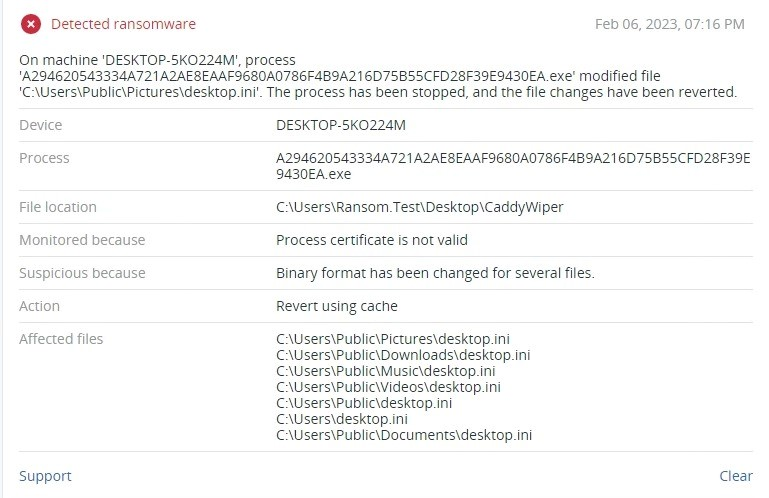The height and width of the screenshot is (498, 769).
Task: Click the Public\Videos\desktop.ini entry
Action: point(388,387)
